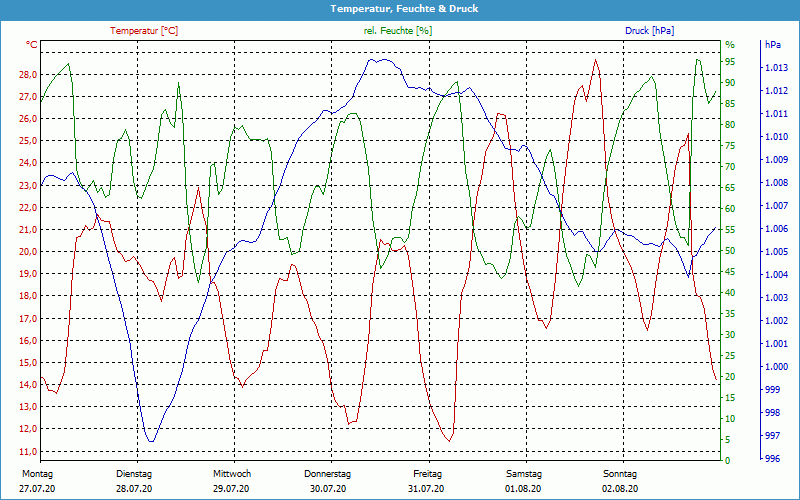Click the red "°C" axis unit label
800x500 pixels.
[32, 45]
